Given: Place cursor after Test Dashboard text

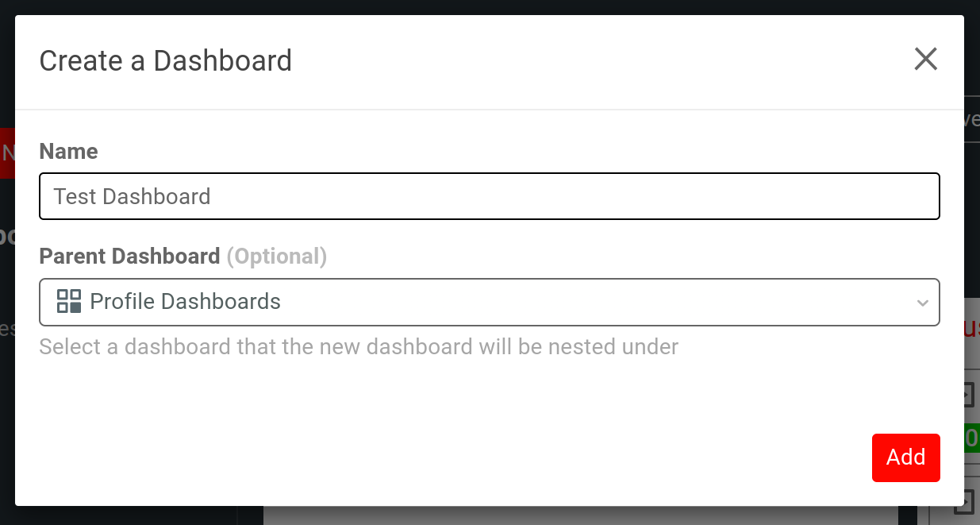Looking at the screenshot, I should (x=213, y=195).
